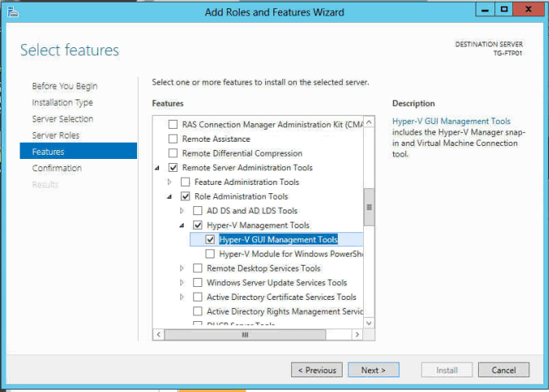The image size is (549, 392).
Task: Uncheck Remote Server Administration Tools
Action: (173, 168)
